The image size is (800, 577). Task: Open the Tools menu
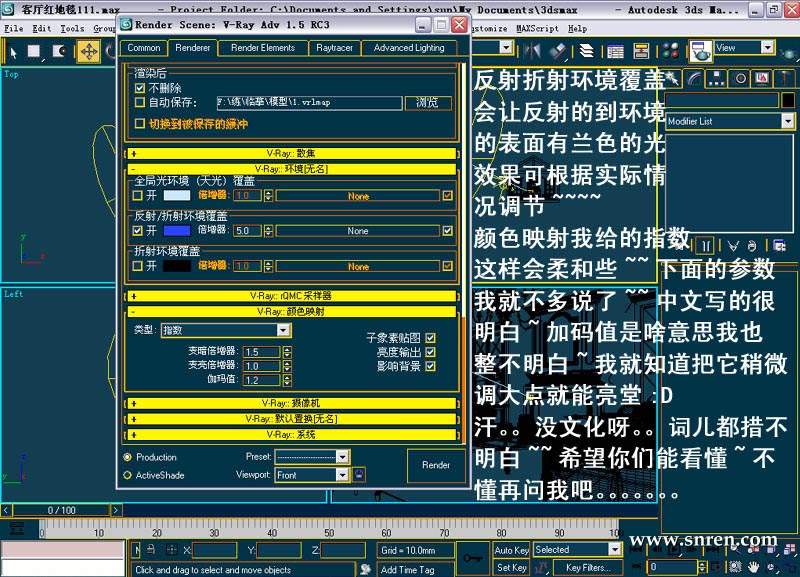72,29
